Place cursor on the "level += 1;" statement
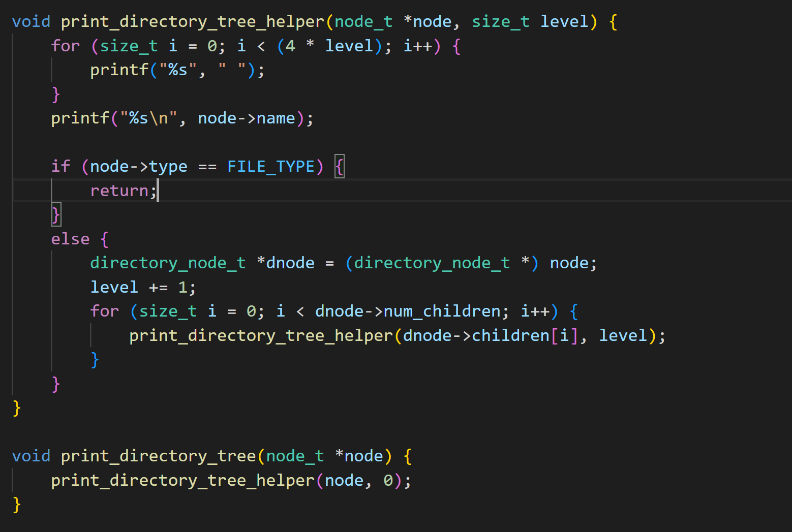The width and height of the screenshot is (792, 532). [x=142, y=287]
